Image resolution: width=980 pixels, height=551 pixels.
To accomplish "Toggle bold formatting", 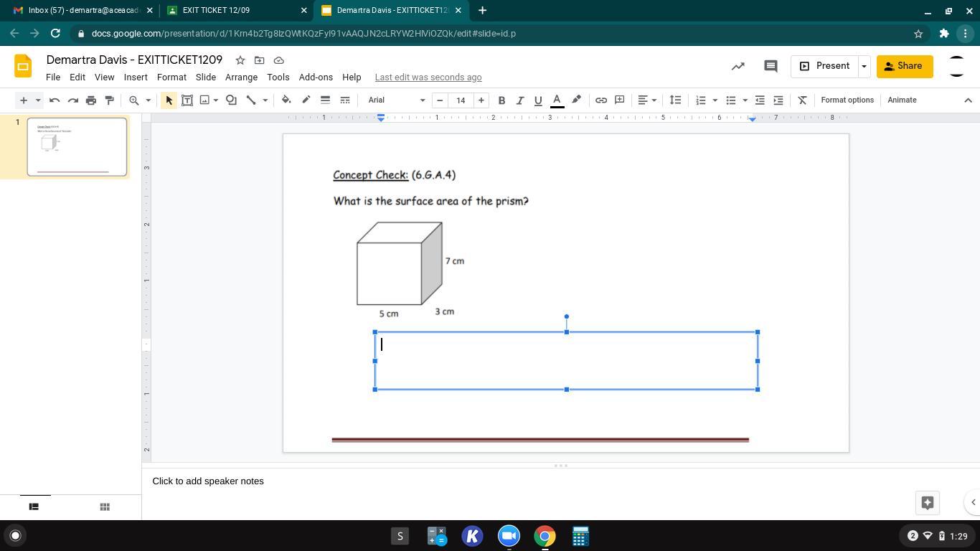I will tap(501, 100).
